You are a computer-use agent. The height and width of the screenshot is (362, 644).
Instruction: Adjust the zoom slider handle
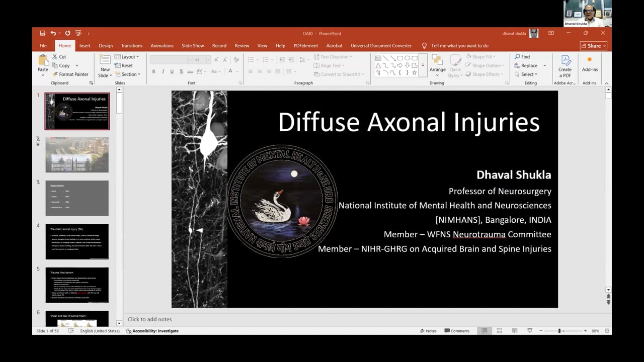point(559,331)
